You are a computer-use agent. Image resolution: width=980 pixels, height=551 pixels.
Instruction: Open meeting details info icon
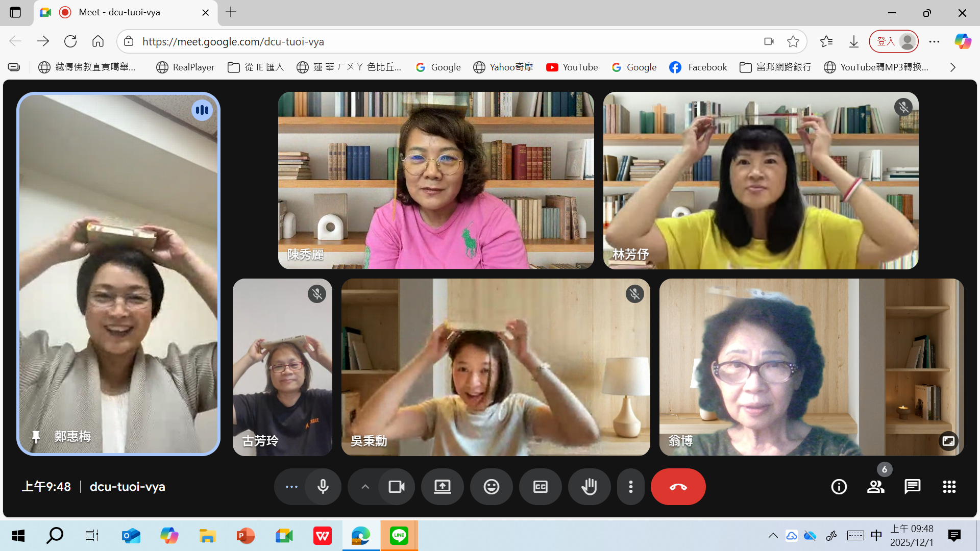click(839, 487)
